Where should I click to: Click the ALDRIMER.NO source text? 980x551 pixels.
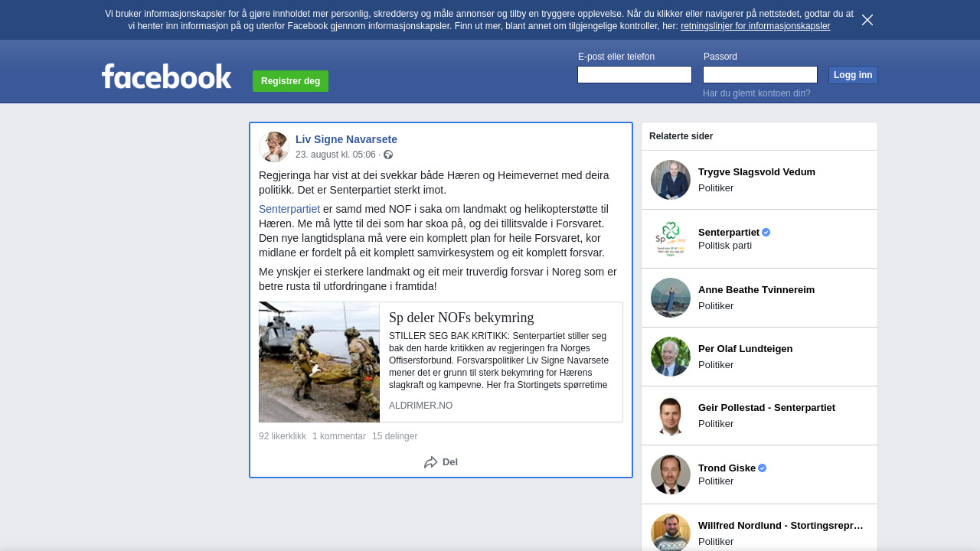(x=420, y=406)
